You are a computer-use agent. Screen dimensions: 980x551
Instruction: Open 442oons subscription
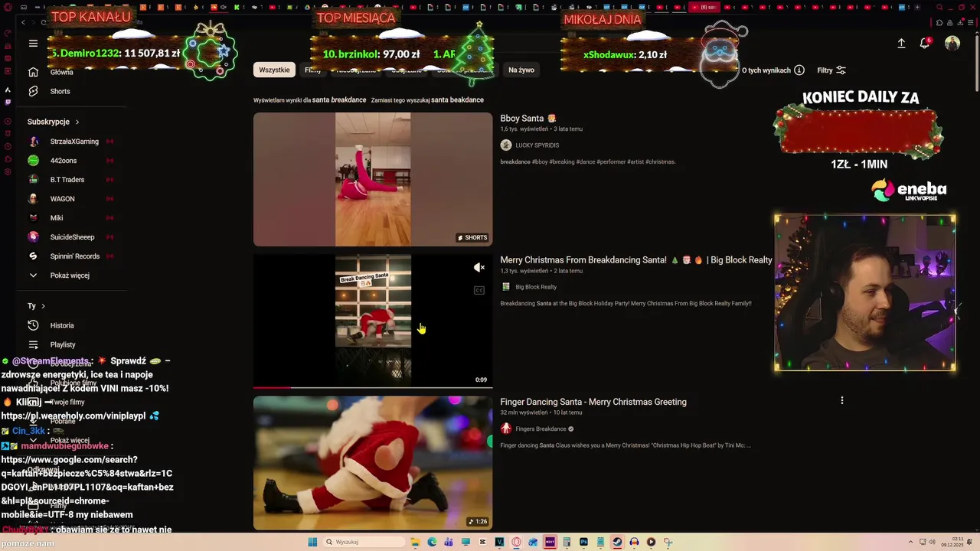pos(63,161)
